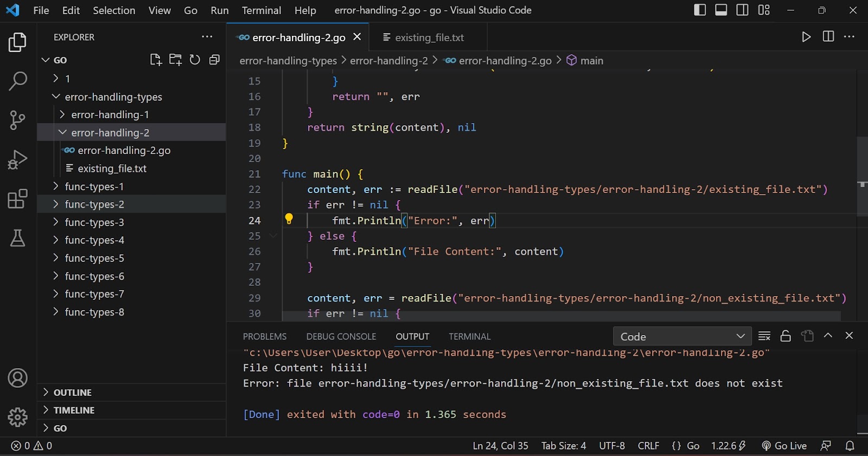
Task: Click the editor vertical scrollbar
Action: [x=862, y=176]
